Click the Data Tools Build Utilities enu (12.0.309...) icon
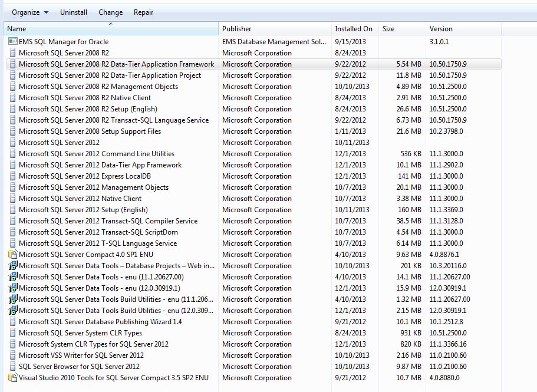 coord(12,311)
